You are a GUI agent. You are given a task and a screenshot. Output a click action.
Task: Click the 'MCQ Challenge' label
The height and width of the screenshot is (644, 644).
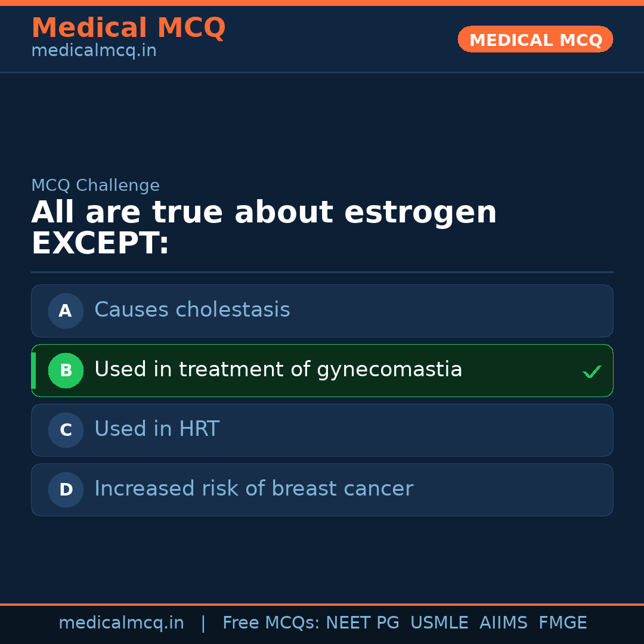point(95,185)
